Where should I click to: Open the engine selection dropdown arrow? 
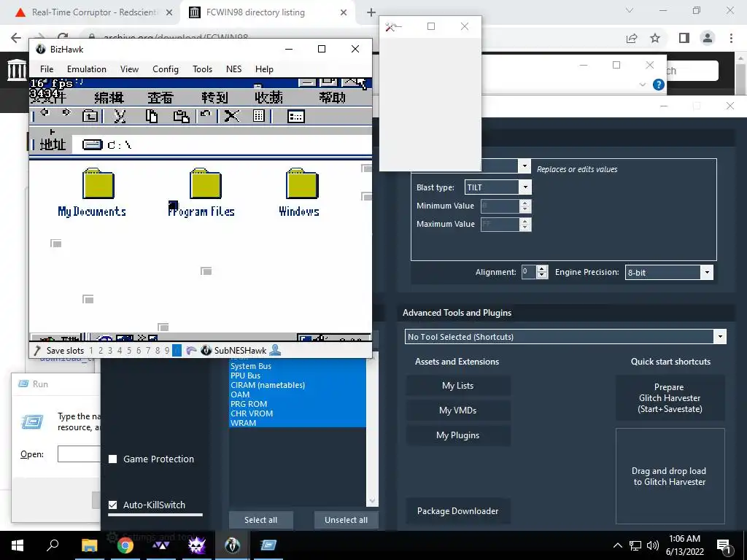[x=525, y=166]
